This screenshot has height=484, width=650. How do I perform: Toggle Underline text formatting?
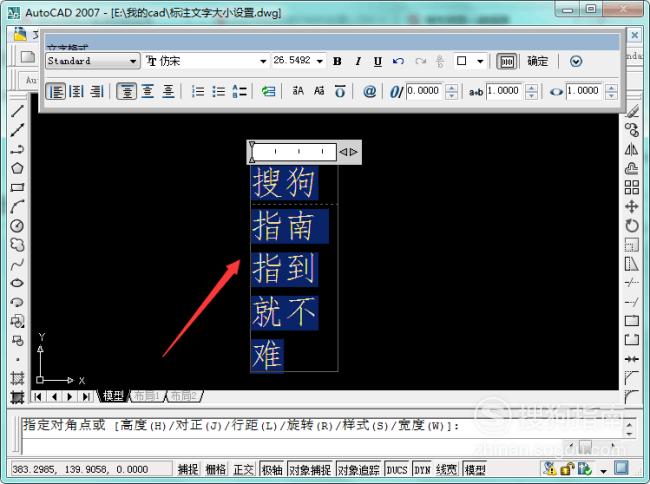tap(378, 61)
